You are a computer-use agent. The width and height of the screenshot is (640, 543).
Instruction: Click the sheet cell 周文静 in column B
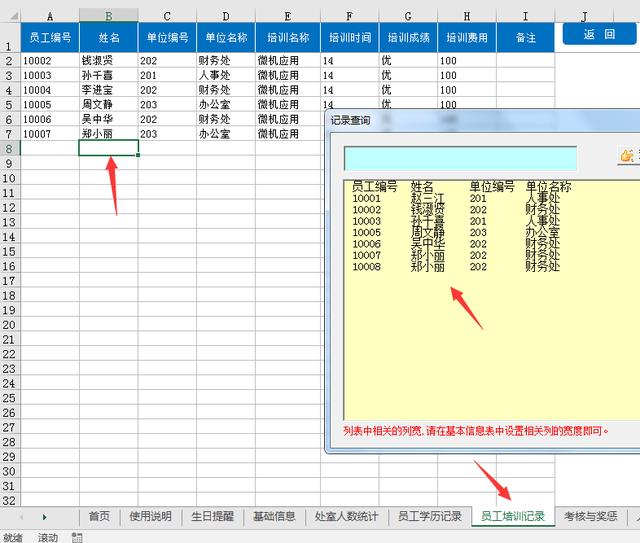pyautogui.click(x=109, y=105)
